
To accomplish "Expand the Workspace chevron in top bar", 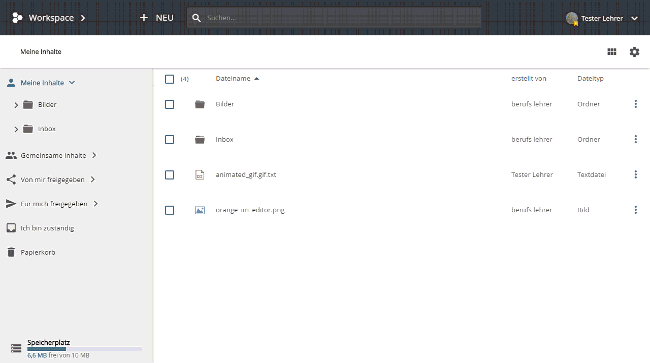I will point(83,18).
